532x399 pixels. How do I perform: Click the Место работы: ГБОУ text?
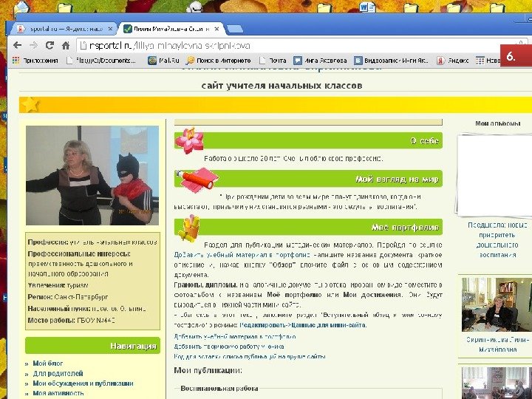(72, 320)
